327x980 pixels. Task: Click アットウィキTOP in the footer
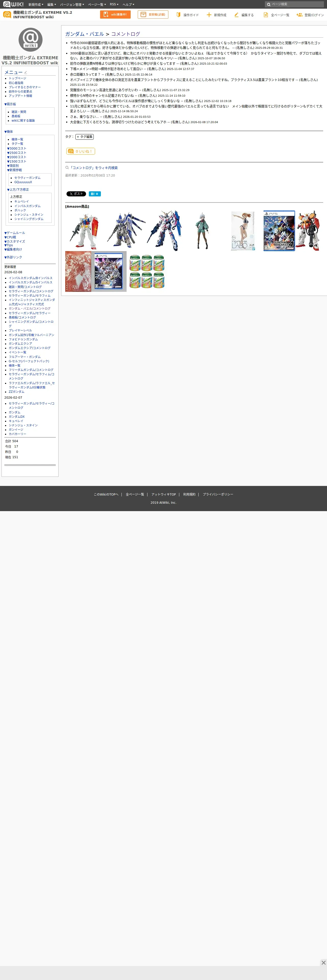pos(164,494)
